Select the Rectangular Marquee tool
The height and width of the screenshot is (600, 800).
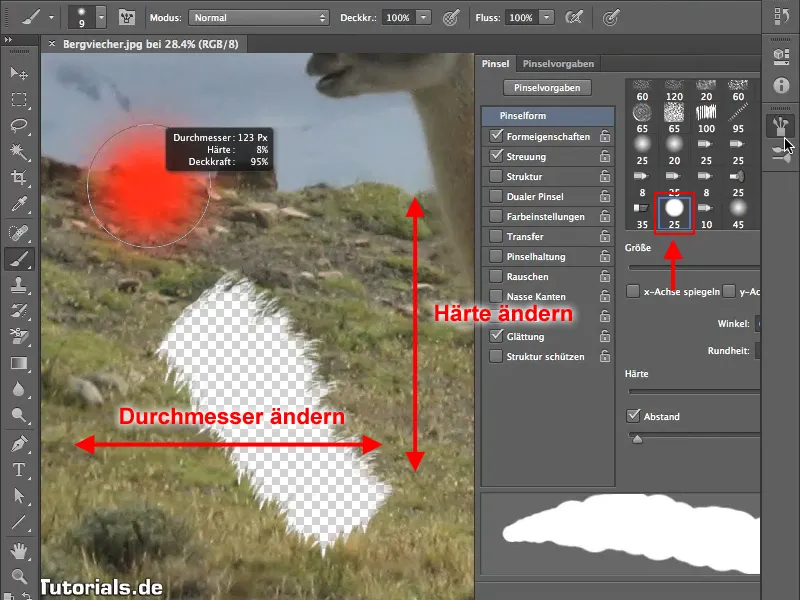[19, 99]
